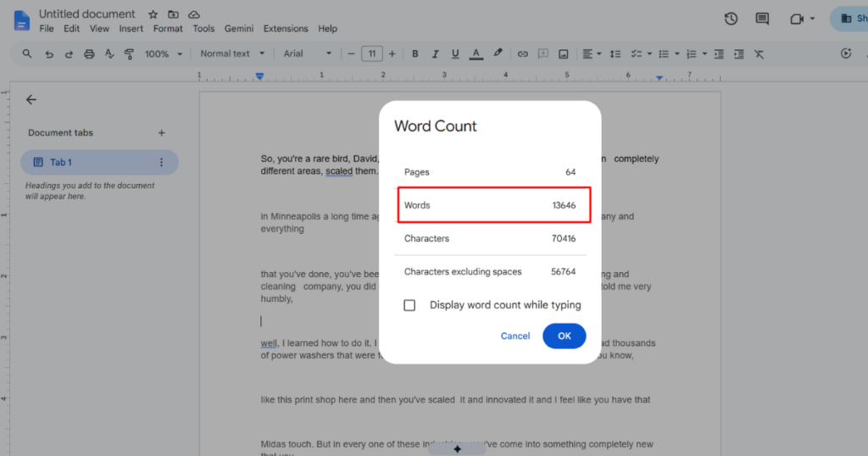This screenshot has height=456, width=868.
Task: Click the Words count value 13646
Action: 564,205
